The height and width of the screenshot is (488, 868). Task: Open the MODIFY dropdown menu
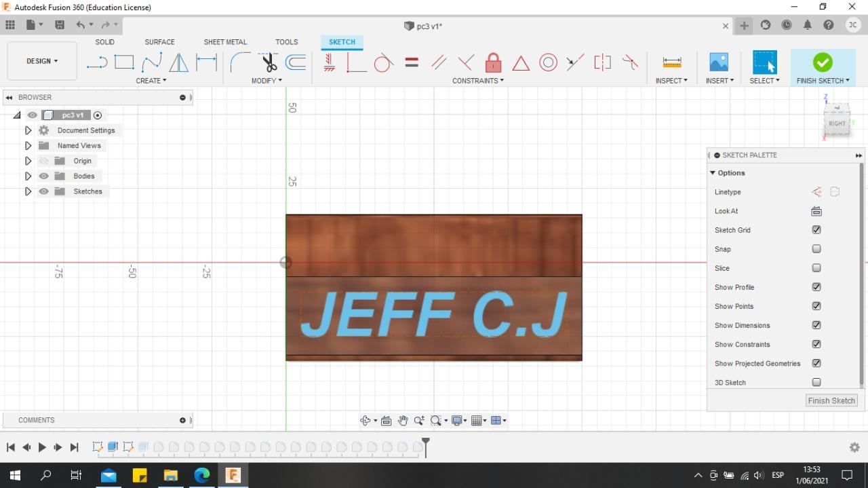pyautogui.click(x=267, y=81)
